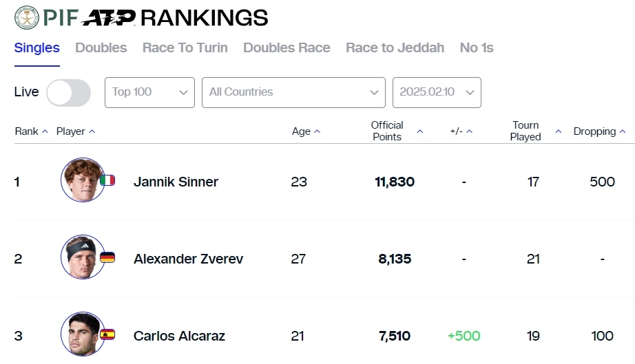The width and height of the screenshot is (635, 364).
Task: Sort by Dropping column arrow
Action: [623, 131]
